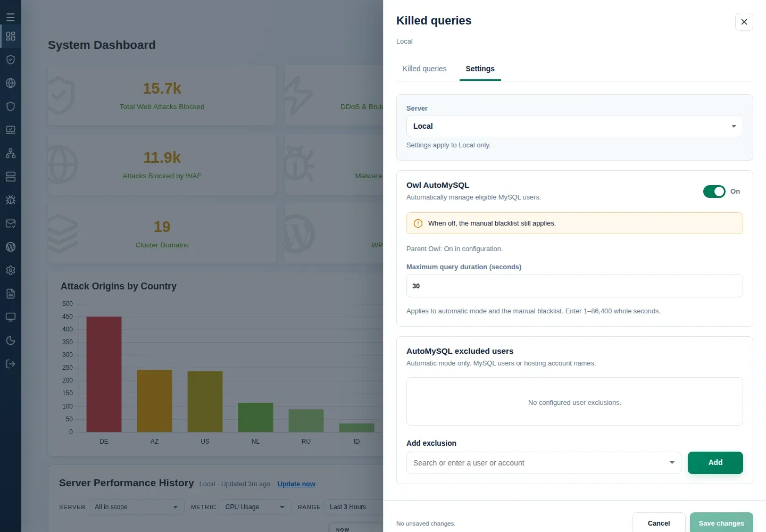This screenshot has width=766, height=532.
Task: Click the 'Update now' link
Action: point(296,484)
